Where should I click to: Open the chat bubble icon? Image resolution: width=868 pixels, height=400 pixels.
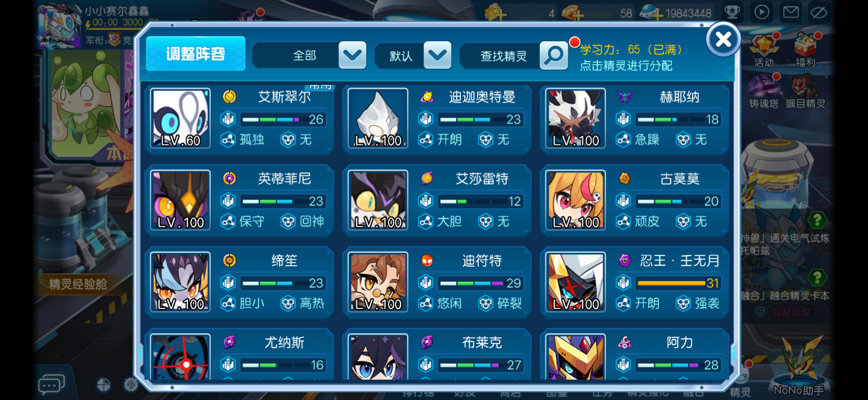[51, 385]
